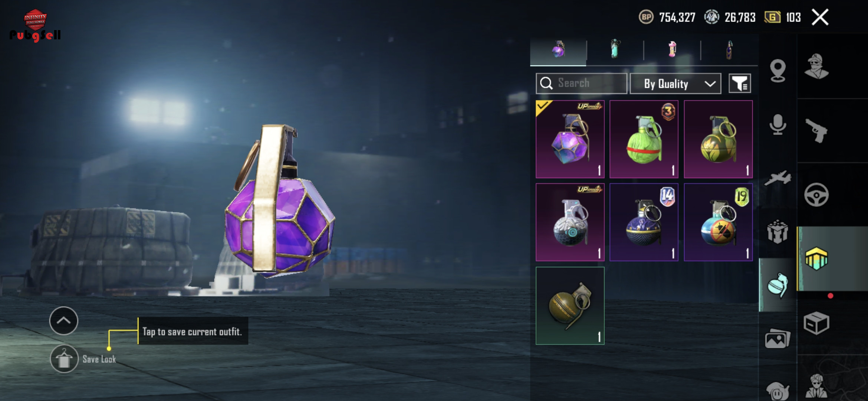This screenshot has height=401, width=868.
Task: Select the brain-themed upgradable grenade skin
Action: click(570, 222)
